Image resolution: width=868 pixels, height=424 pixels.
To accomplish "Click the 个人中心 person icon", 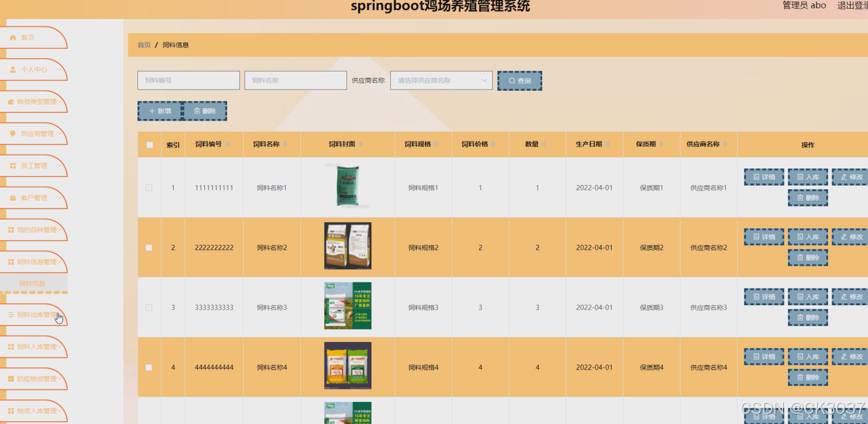I will pyautogui.click(x=13, y=69).
